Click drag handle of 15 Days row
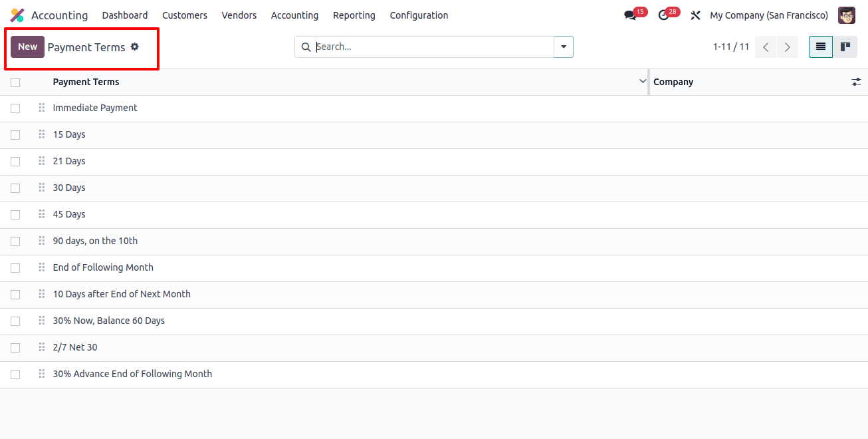The width and height of the screenshot is (868, 439). click(42, 134)
